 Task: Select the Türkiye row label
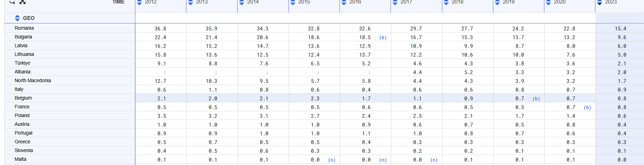point(22,63)
